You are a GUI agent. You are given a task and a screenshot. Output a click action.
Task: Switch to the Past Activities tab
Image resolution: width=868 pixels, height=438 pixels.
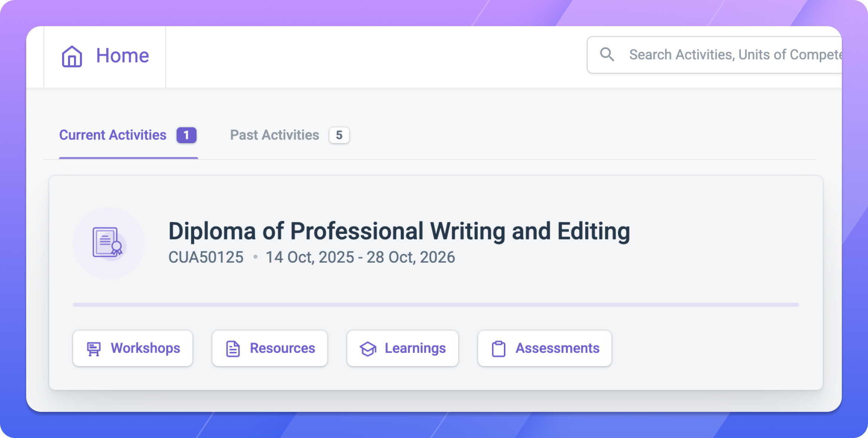click(290, 135)
